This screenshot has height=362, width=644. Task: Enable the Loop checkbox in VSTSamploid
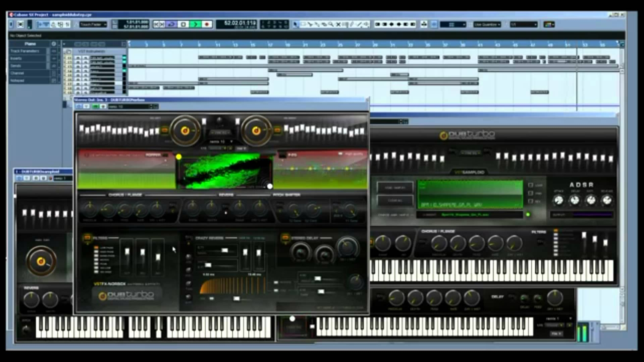531,185
